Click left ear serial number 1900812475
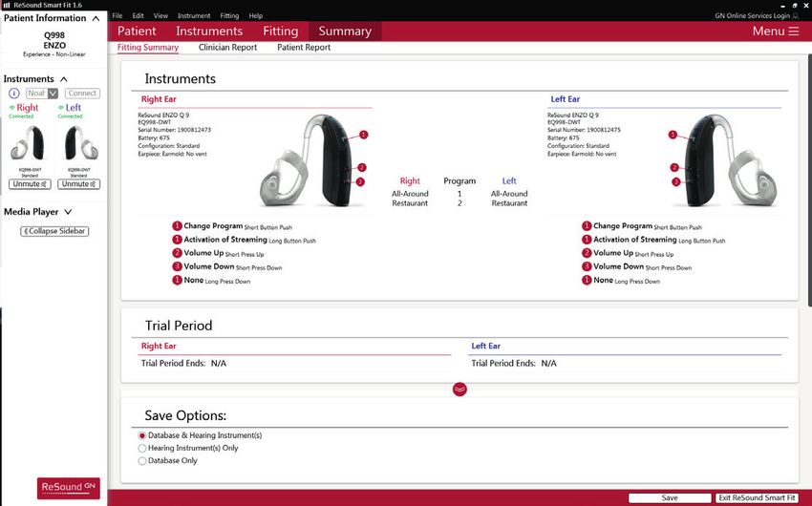The image size is (812, 506). coord(604,130)
